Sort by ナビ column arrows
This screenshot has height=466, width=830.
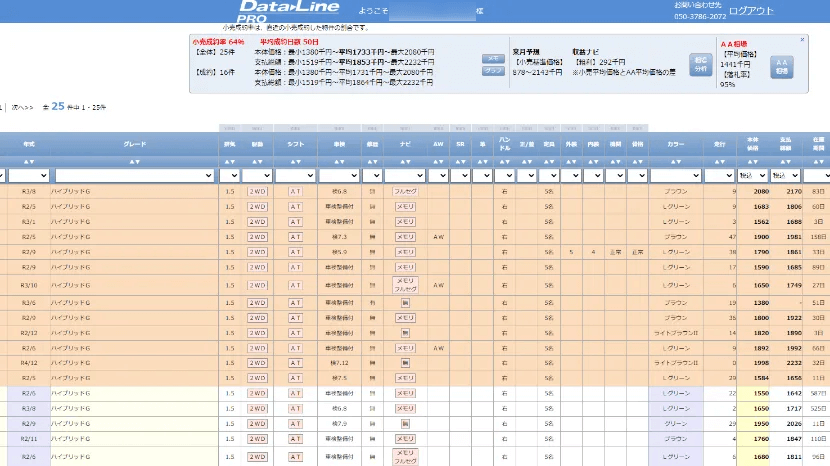[405, 161]
